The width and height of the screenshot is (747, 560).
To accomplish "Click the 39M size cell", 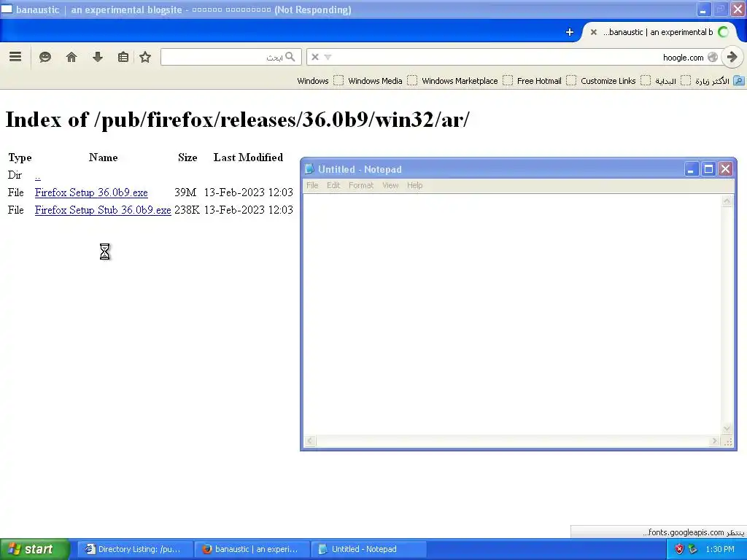I will coord(185,192).
